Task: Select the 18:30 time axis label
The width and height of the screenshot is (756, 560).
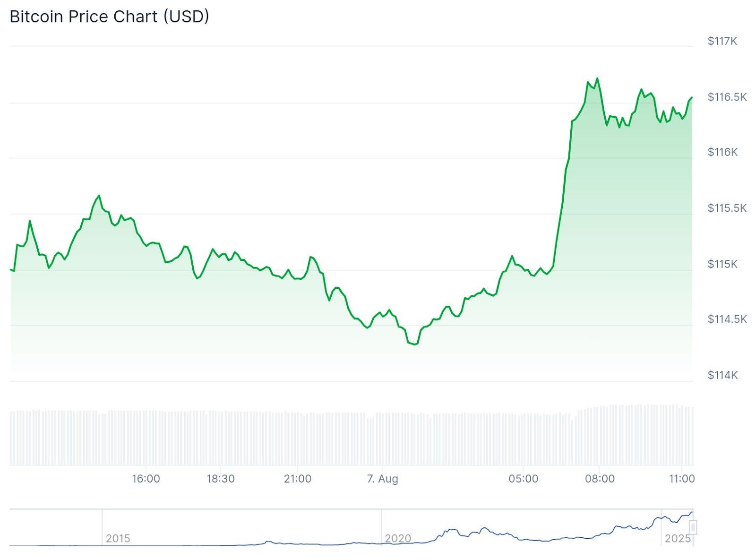Action: (x=220, y=479)
